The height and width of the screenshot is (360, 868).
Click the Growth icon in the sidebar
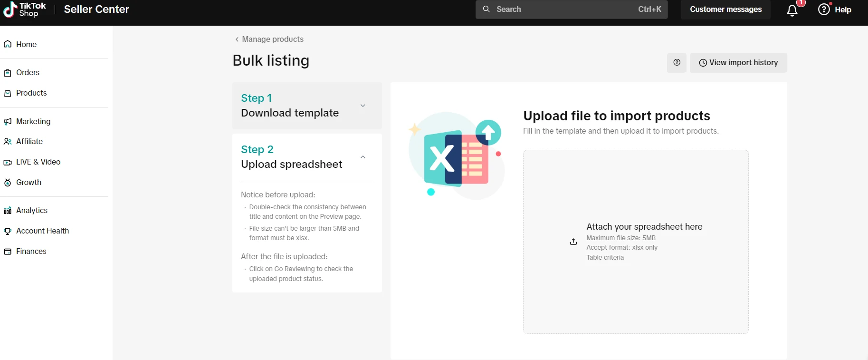click(8, 183)
